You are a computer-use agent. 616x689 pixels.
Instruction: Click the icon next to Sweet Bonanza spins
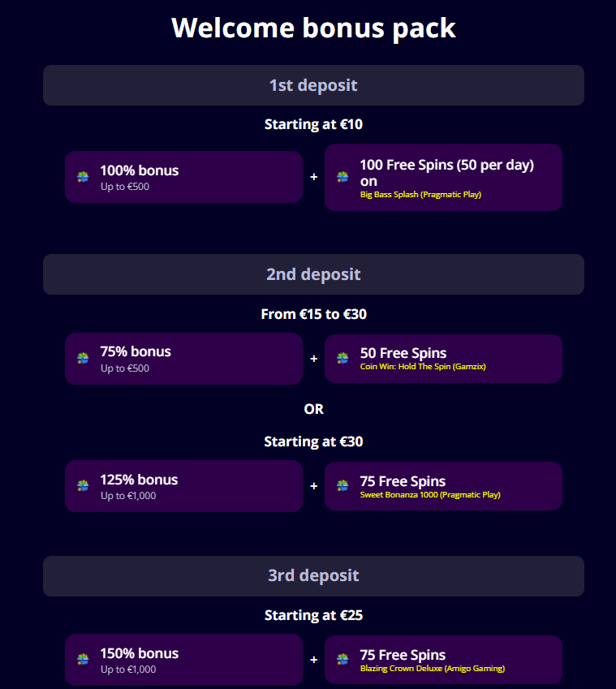coord(342,485)
